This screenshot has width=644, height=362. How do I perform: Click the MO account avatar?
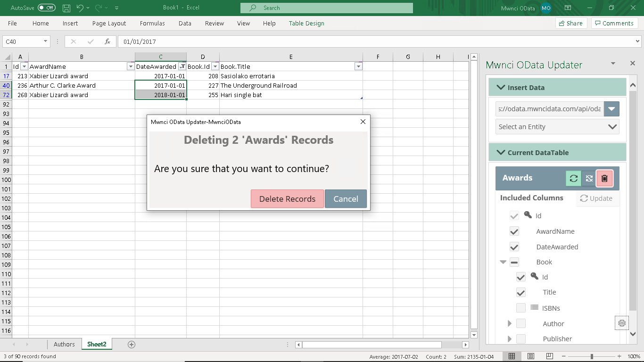(546, 8)
